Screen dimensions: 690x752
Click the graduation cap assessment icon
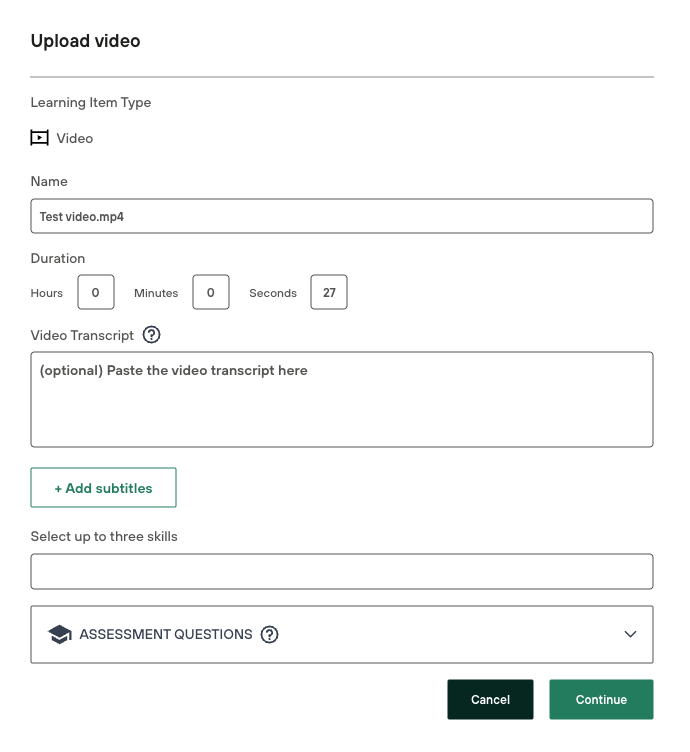60,634
